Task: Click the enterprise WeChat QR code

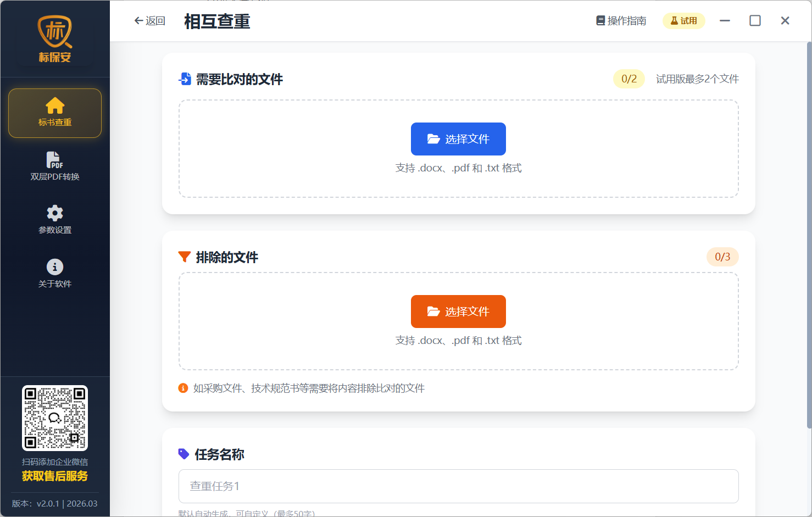Action: coord(55,418)
